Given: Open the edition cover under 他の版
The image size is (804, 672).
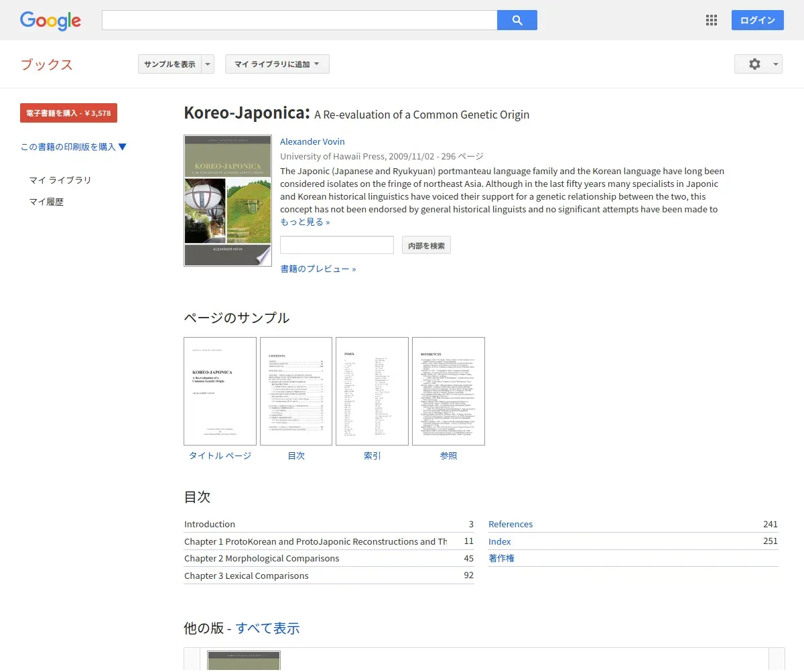Looking at the screenshot, I should [244, 661].
